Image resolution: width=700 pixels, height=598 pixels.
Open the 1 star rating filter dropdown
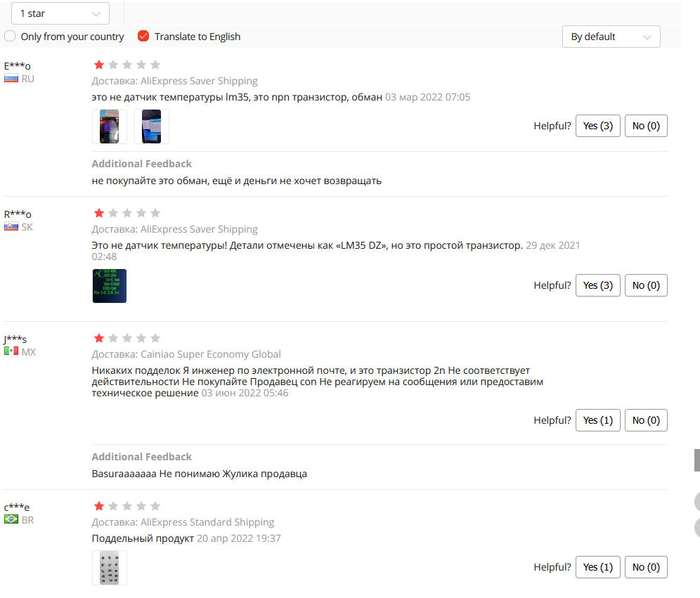(x=60, y=13)
